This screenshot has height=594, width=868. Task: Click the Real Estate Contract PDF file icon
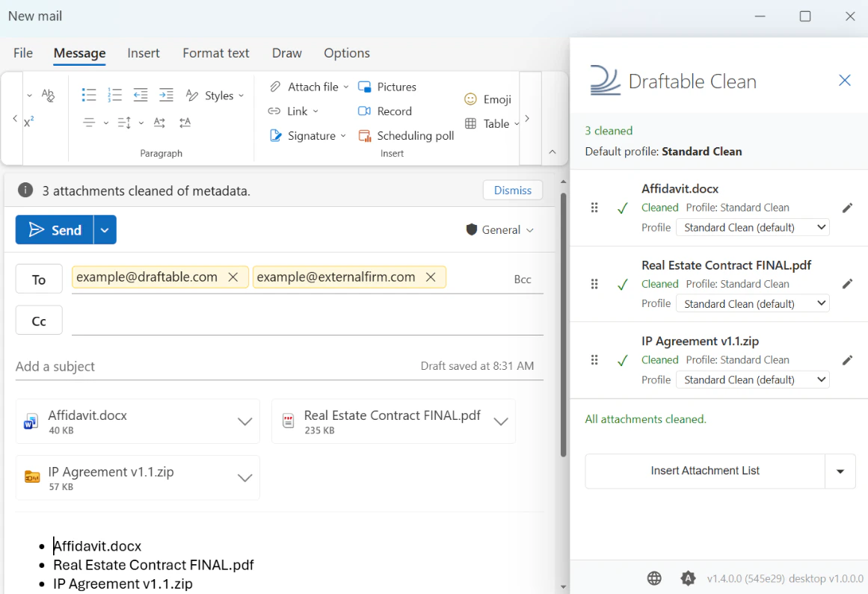pos(289,421)
